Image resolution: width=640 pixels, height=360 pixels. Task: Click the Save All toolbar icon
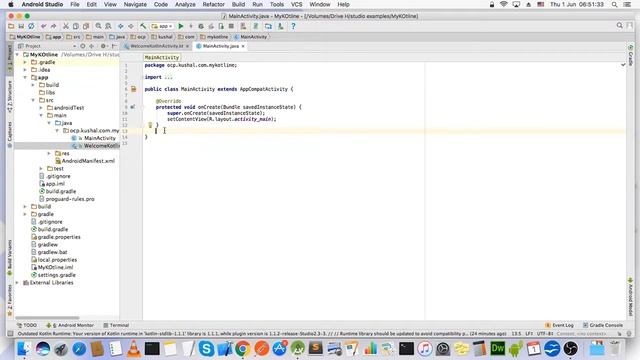pos(21,26)
